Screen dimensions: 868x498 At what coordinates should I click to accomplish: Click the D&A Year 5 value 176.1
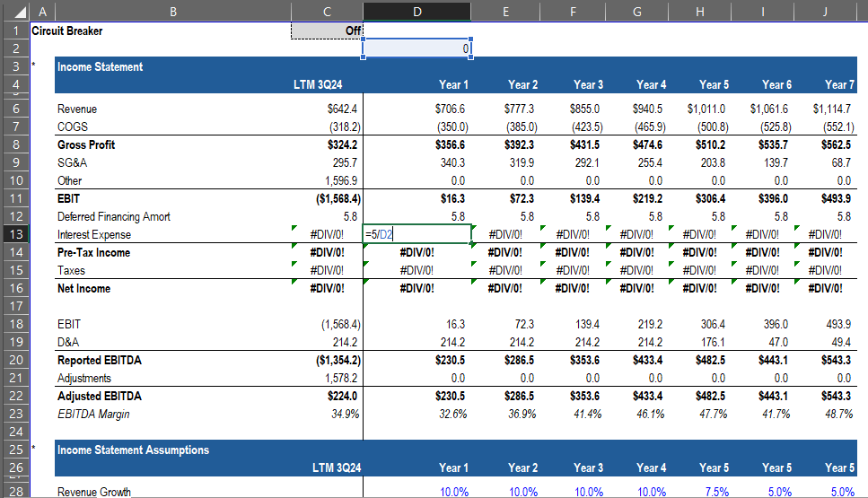713,343
